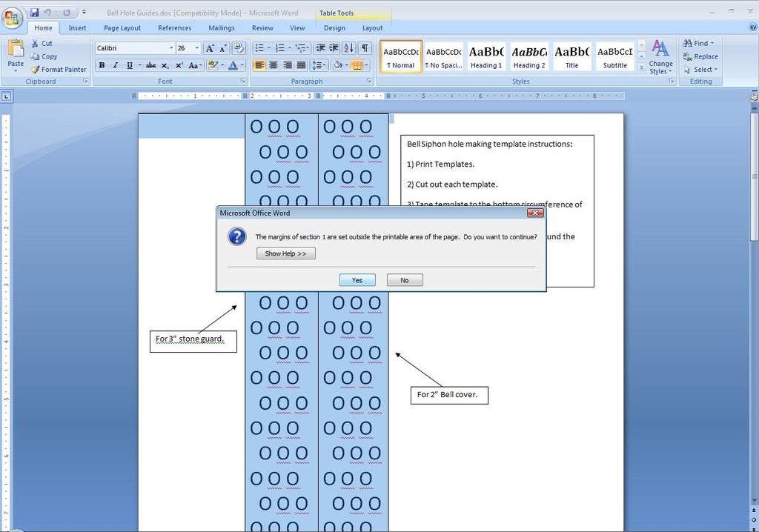The width and height of the screenshot is (759, 532).
Task: Open Replace dialog from Editing group
Action: (700, 56)
